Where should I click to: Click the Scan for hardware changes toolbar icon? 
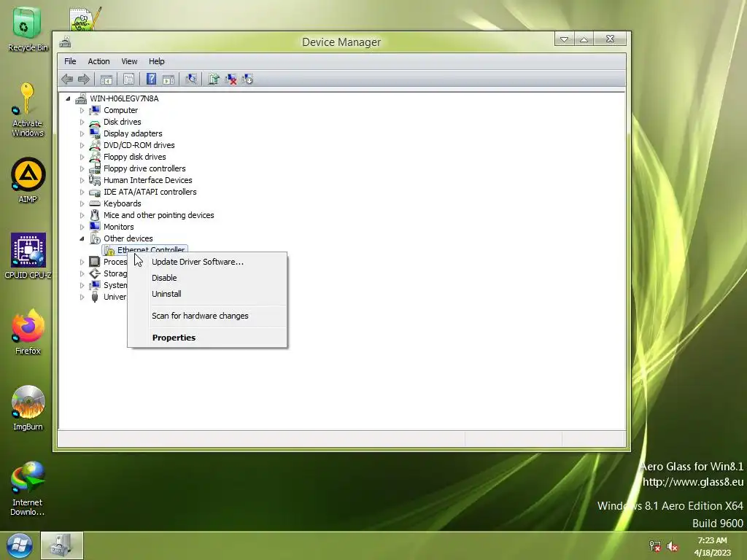[x=191, y=79]
